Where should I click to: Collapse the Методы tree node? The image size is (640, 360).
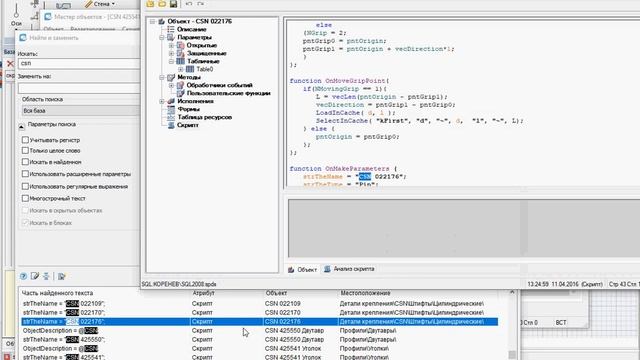click(162, 78)
